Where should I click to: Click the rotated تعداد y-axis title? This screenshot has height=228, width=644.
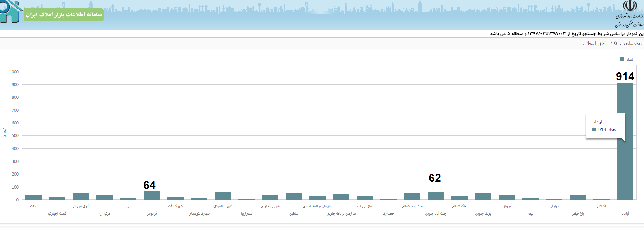(5, 132)
